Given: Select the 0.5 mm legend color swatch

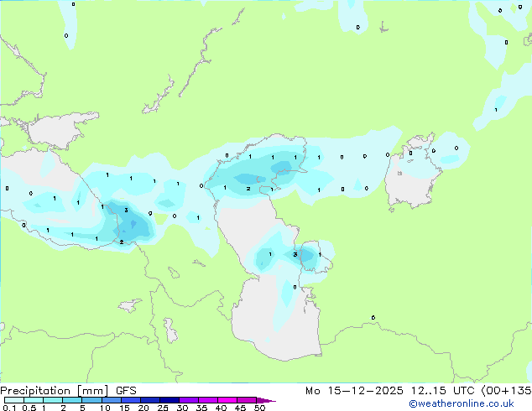Looking at the screenshot, I should pos(34,400).
